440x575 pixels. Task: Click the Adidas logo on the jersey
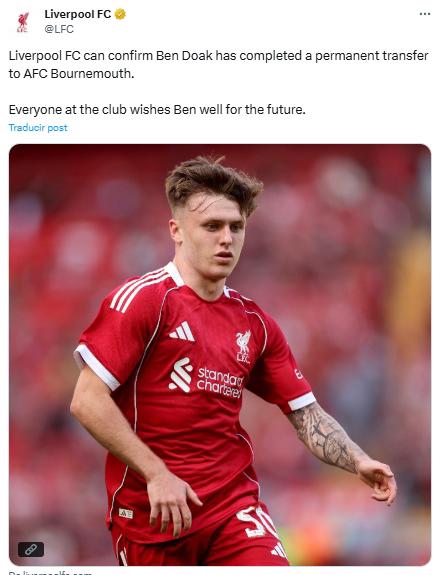click(x=182, y=331)
